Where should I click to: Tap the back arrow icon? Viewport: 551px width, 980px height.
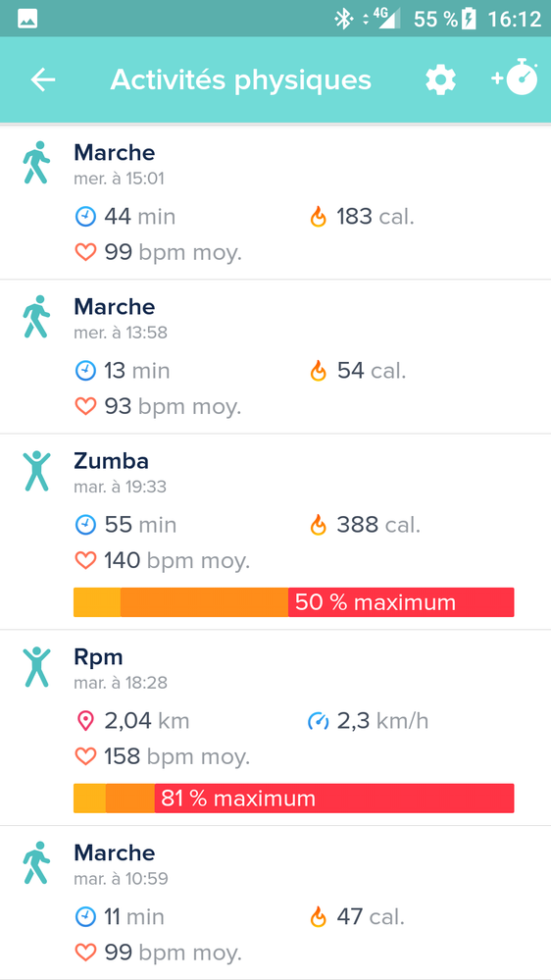coord(43,80)
